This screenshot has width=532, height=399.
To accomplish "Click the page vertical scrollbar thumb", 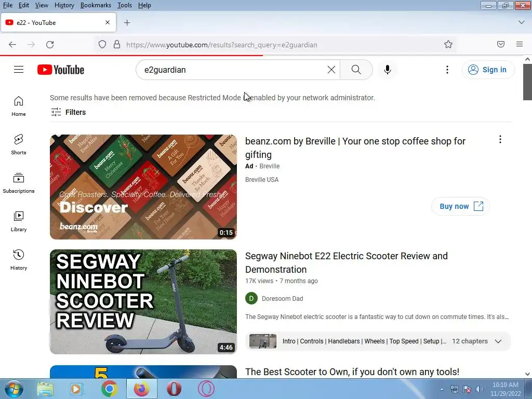I will 527,82.
